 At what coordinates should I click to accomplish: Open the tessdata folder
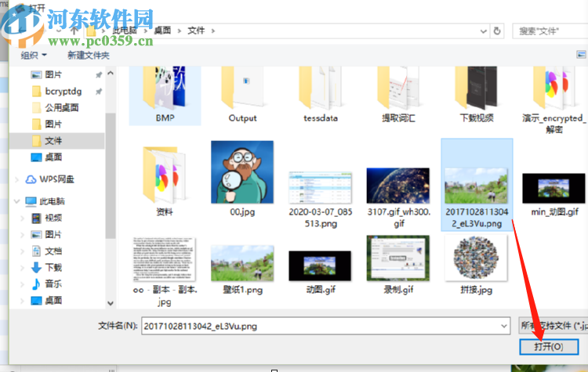[321, 96]
